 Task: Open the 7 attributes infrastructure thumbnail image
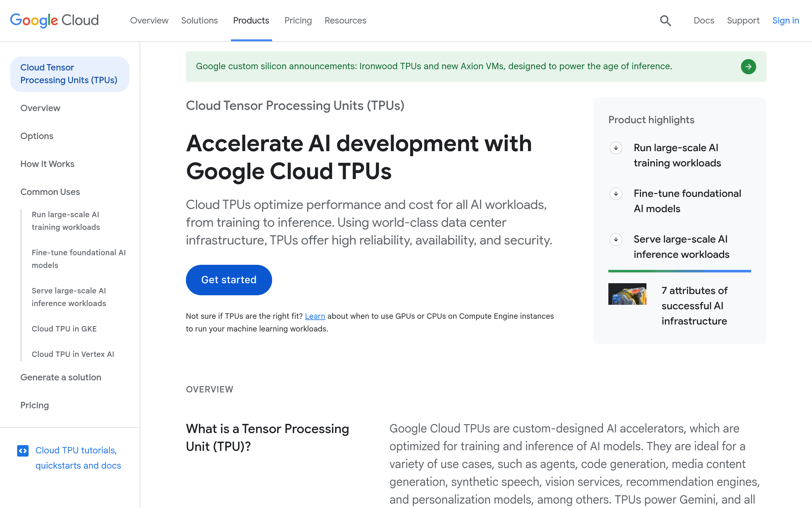[x=627, y=294]
